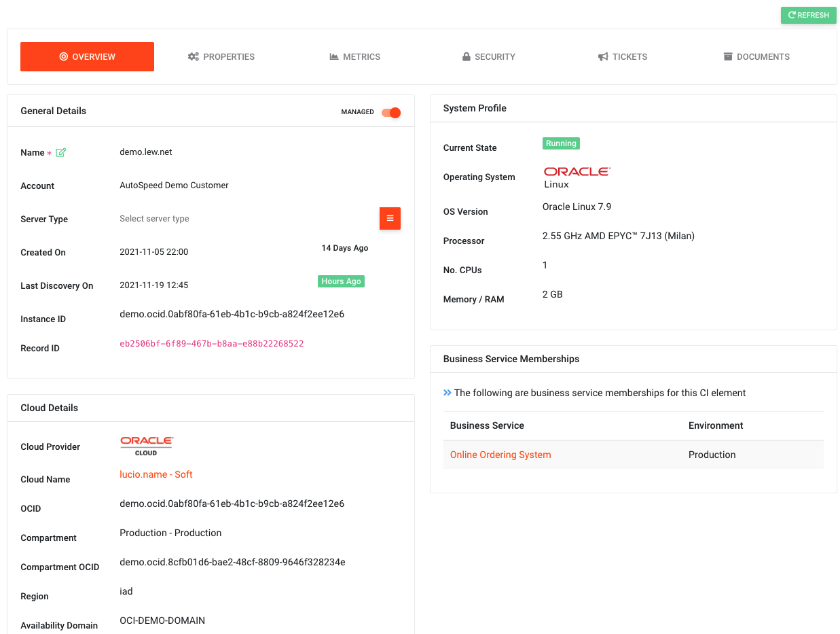The width and height of the screenshot is (840, 634).
Task: Click the Hours Ago badge
Action: [341, 281]
